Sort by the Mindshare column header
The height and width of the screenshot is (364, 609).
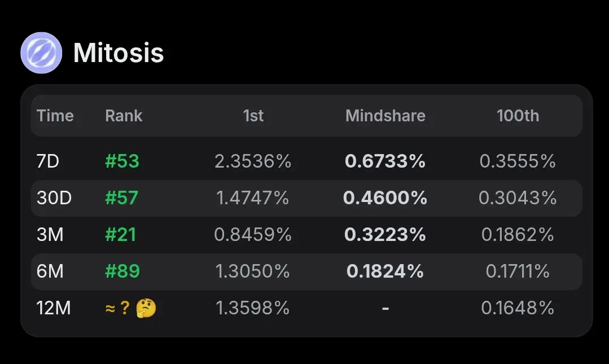point(385,116)
